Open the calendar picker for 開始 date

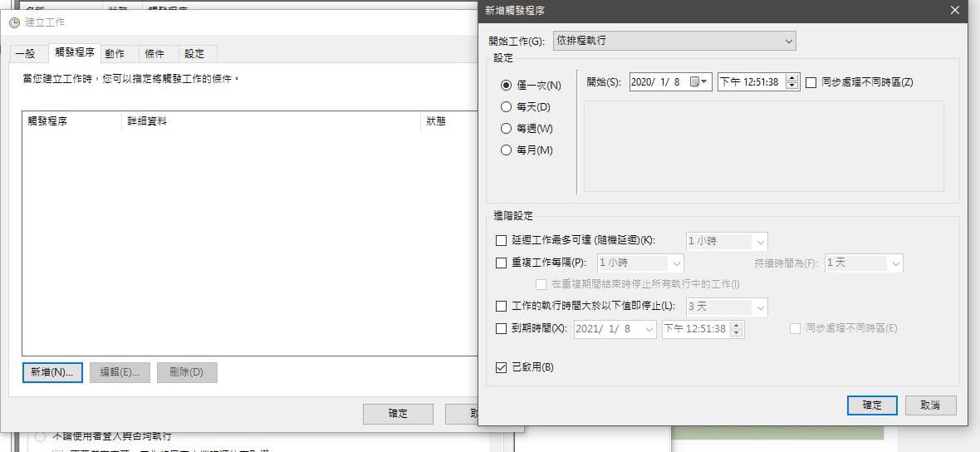click(699, 82)
